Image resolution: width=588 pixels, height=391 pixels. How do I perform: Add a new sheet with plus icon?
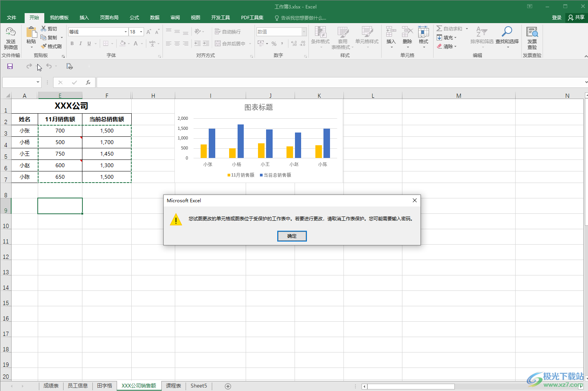(228, 386)
